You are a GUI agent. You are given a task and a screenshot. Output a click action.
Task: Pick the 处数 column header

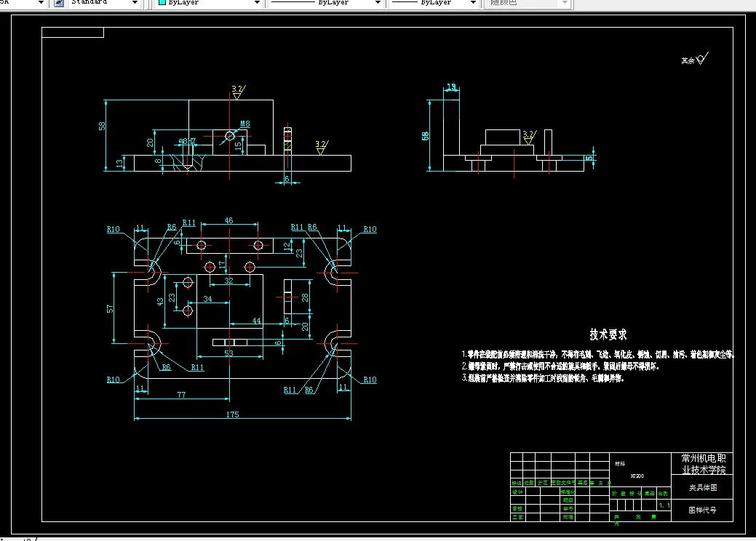coord(529,483)
